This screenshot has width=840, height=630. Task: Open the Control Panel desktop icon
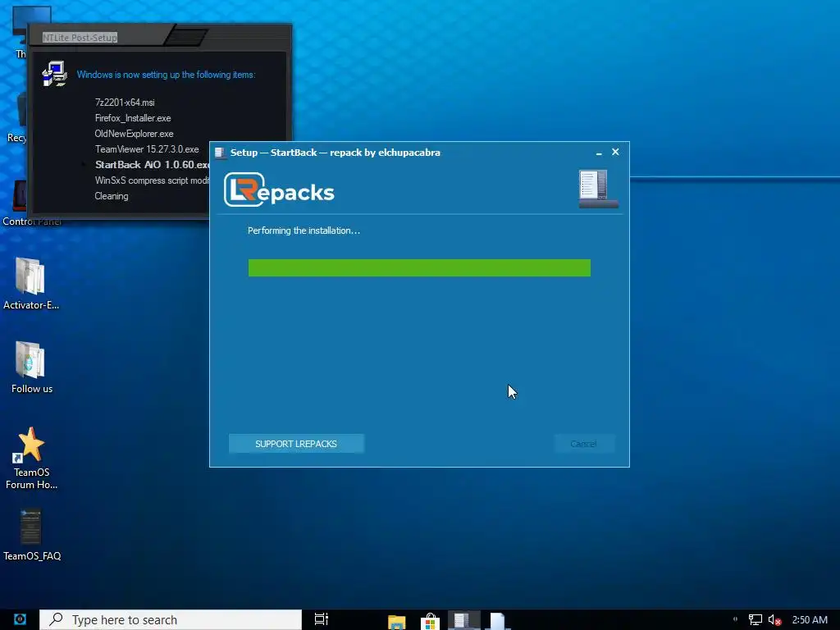coord(21,203)
